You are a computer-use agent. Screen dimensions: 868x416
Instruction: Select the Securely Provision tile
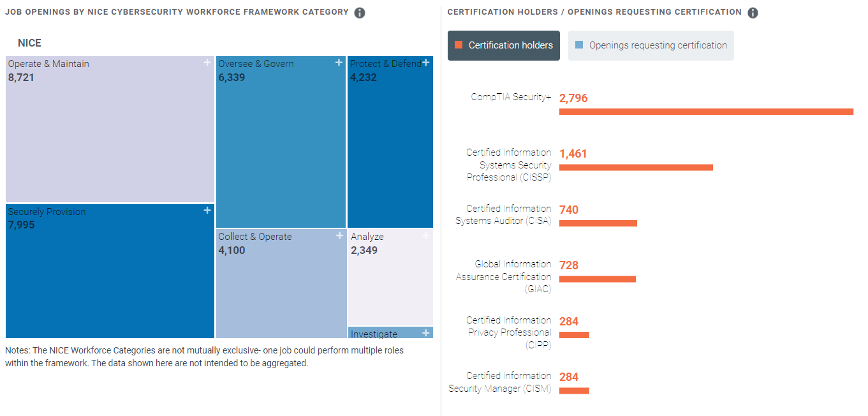[108, 274]
